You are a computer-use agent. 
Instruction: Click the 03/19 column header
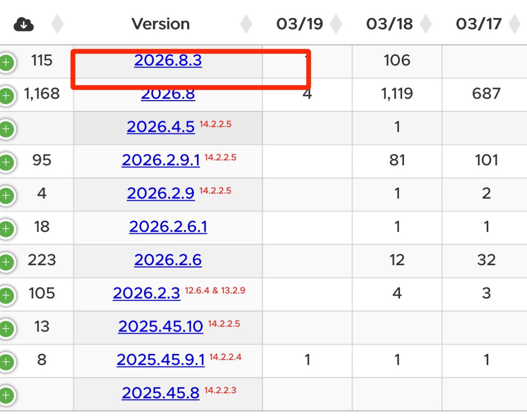[300, 24]
